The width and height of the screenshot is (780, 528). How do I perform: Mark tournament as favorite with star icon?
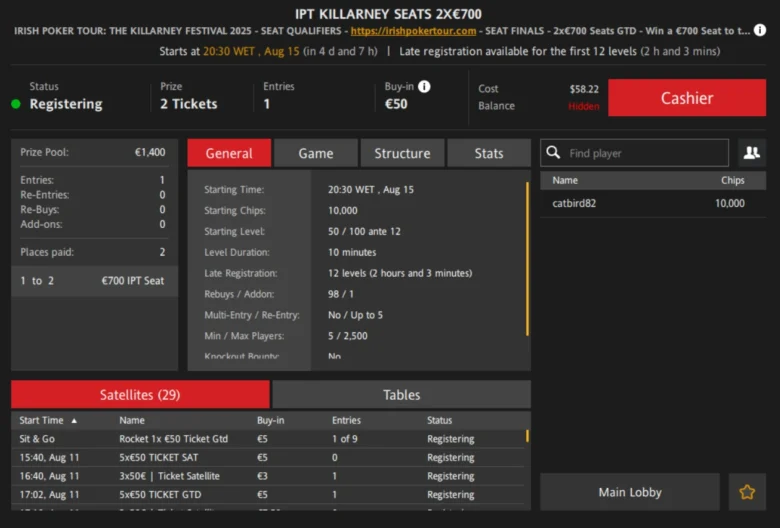[x=747, y=492]
